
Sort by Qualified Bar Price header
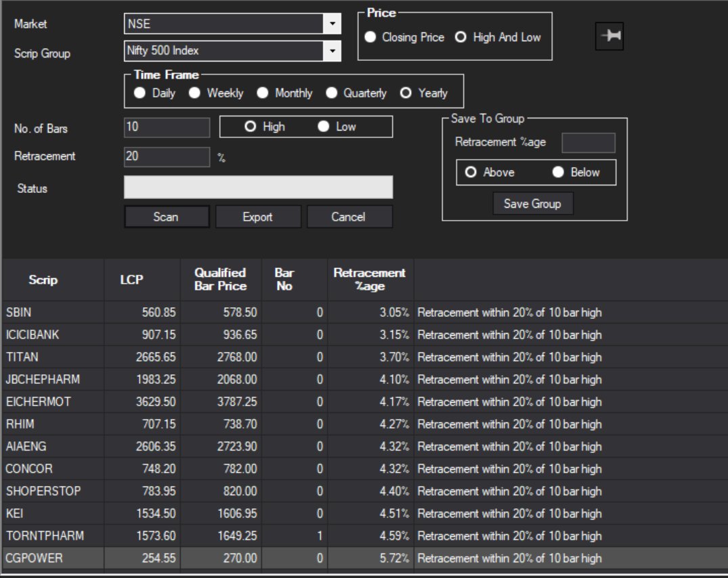coord(221,280)
